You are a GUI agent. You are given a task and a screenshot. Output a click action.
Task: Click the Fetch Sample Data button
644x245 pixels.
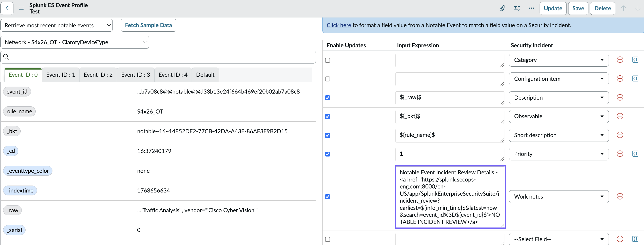(x=148, y=25)
